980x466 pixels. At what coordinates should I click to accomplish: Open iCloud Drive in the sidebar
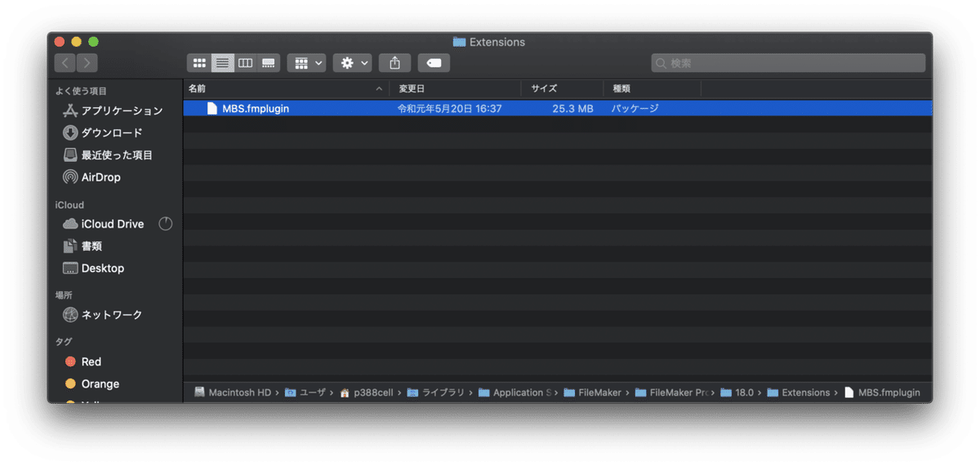tap(103, 224)
